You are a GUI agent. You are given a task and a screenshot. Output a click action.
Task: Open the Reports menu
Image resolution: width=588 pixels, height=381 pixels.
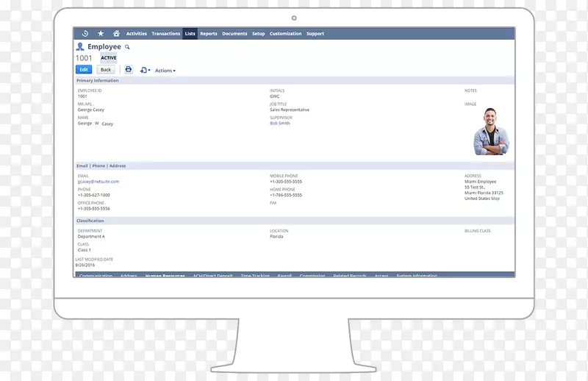(x=209, y=34)
